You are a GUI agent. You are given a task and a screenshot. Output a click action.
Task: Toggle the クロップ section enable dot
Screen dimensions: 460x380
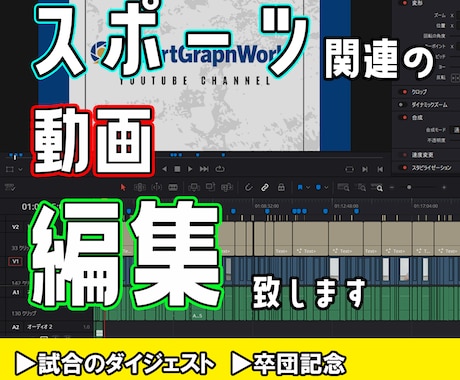coord(405,92)
